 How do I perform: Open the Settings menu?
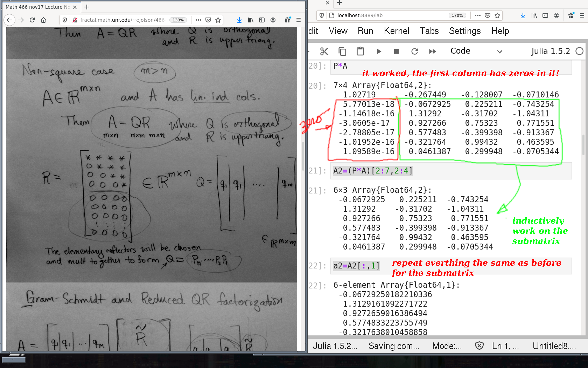click(464, 31)
